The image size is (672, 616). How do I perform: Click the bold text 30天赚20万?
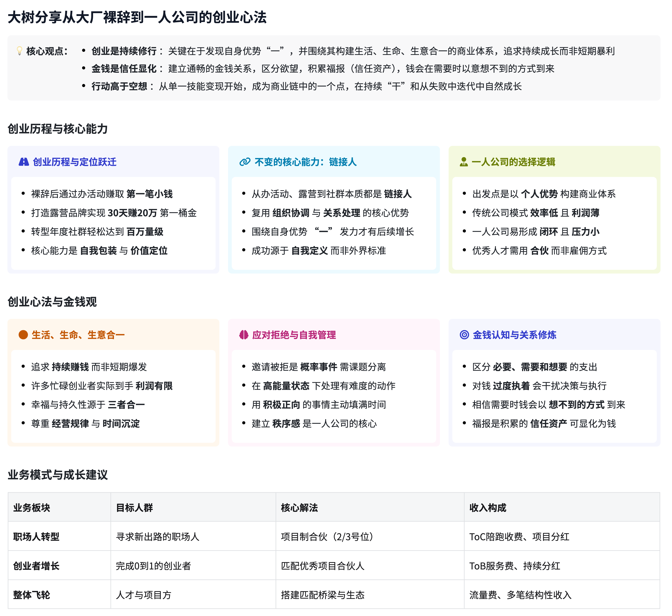132,213
